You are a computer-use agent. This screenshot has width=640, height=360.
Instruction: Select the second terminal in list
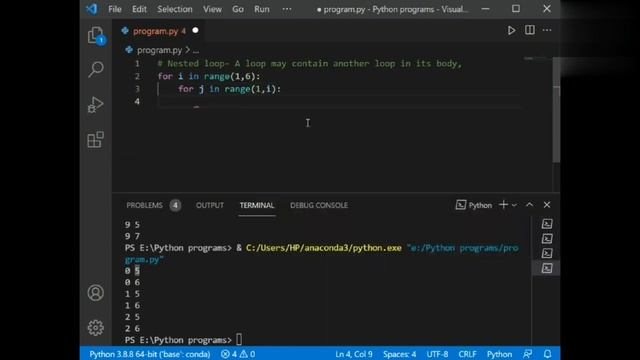[x=547, y=238]
